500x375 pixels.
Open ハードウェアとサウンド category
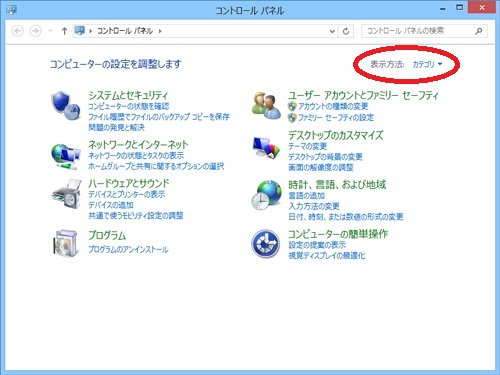click(x=129, y=183)
